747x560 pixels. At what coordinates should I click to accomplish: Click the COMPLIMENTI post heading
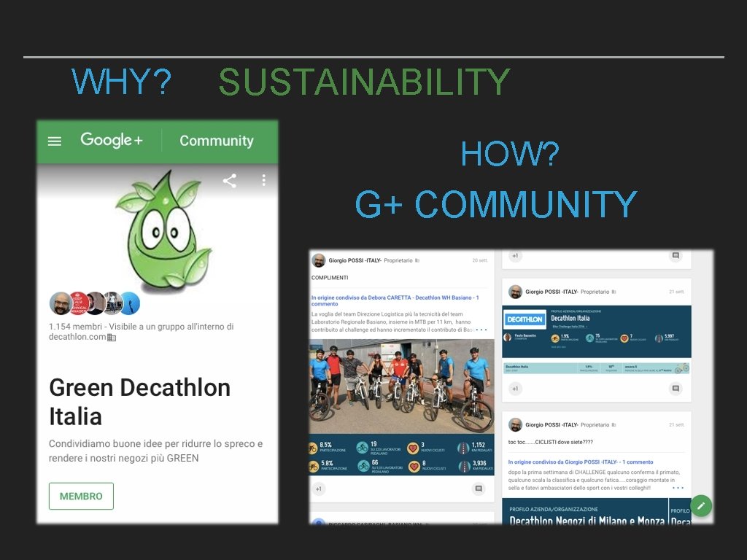click(330, 278)
